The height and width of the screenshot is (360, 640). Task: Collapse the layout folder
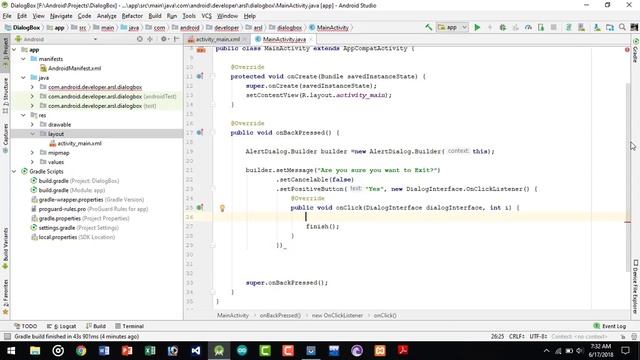pyautogui.click(x=32, y=134)
